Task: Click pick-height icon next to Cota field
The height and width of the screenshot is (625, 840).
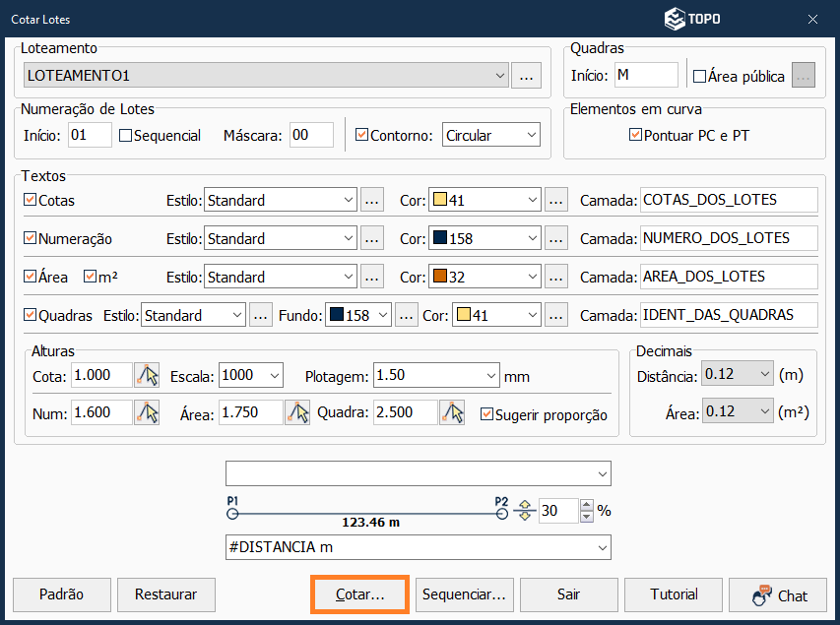Action: (147, 375)
